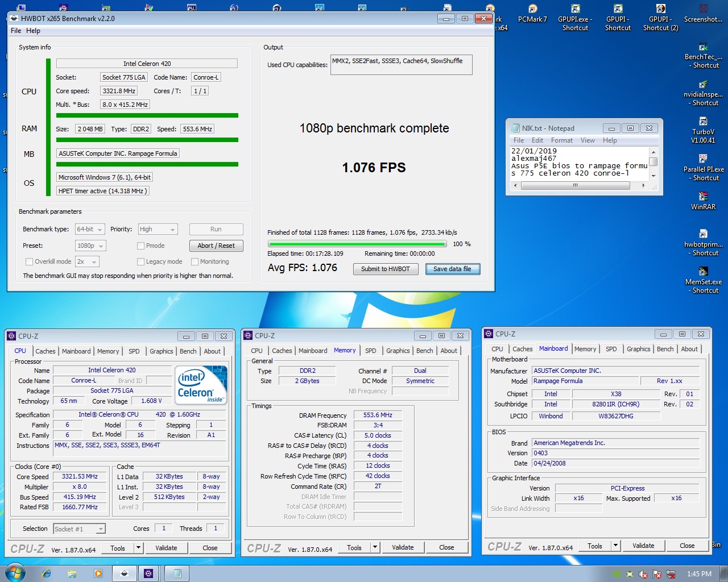Screen dimensions: 728x582
Task: Open the TurboV V1.00.41 desktop icon
Action: [703, 131]
